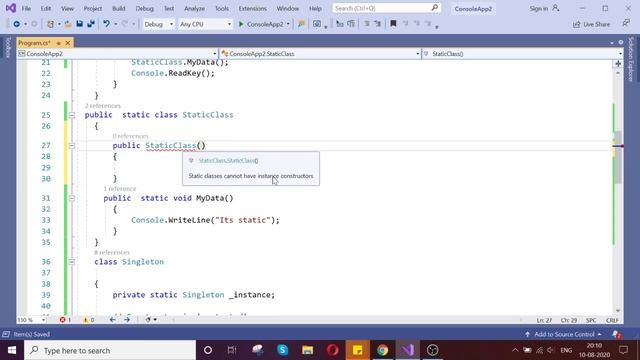Open the Window menu
This screenshot has height=360, width=640.
(x=288, y=8)
